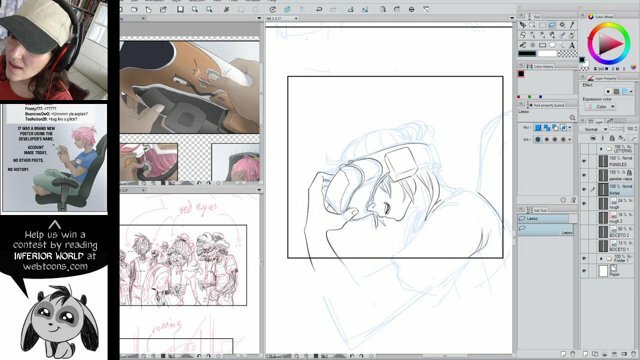Adjust the layer opacity slider

point(616,129)
